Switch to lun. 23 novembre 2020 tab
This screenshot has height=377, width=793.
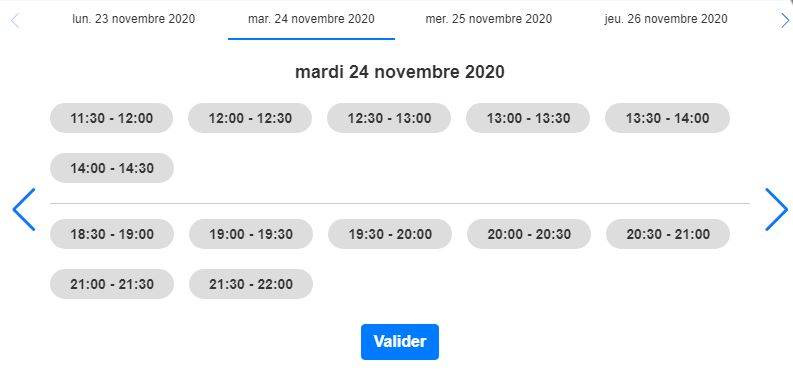click(134, 19)
